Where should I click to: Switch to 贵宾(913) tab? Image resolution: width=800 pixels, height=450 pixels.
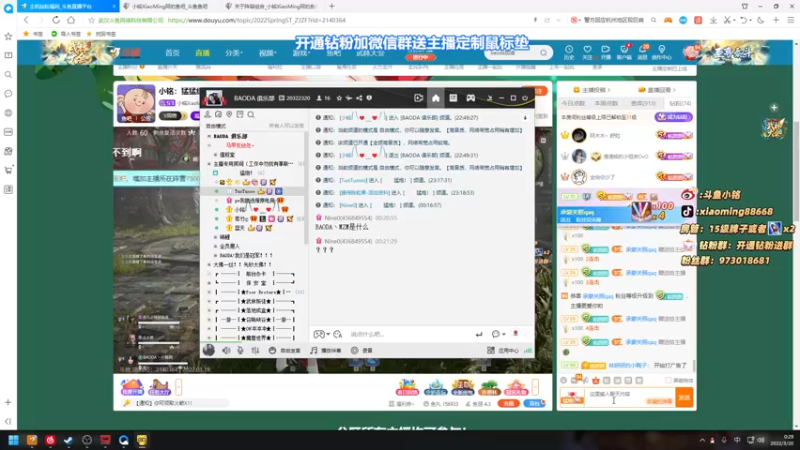(x=643, y=103)
